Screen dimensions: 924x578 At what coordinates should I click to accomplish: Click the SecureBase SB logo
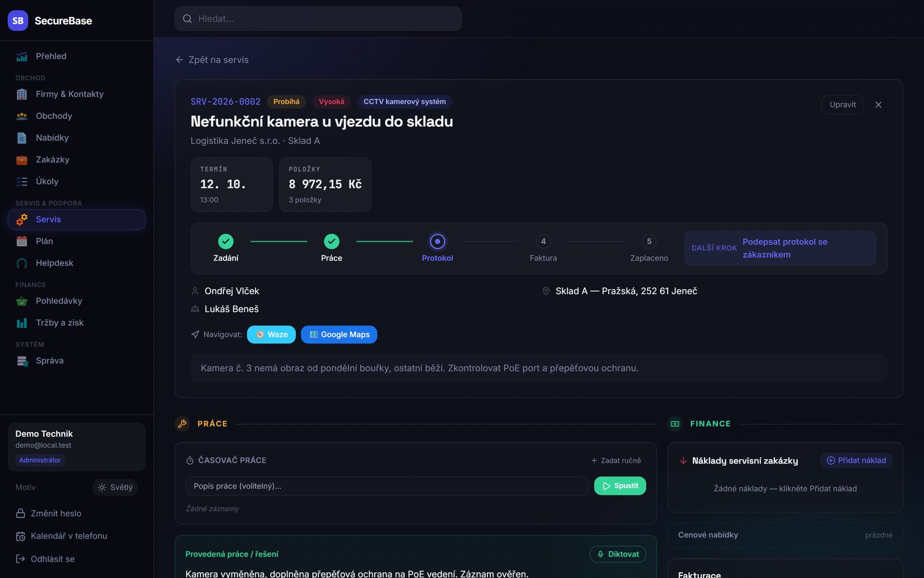tap(18, 21)
